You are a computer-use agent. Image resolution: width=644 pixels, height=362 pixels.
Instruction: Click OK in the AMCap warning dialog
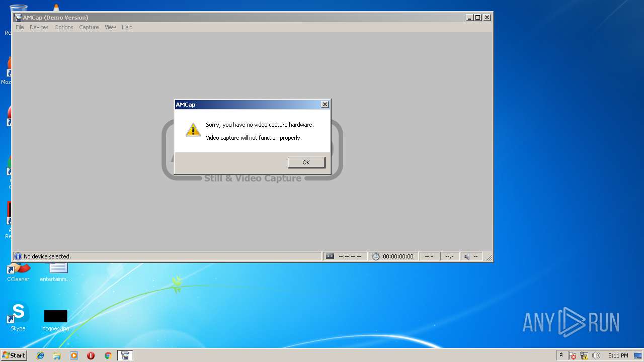click(306, 162)
